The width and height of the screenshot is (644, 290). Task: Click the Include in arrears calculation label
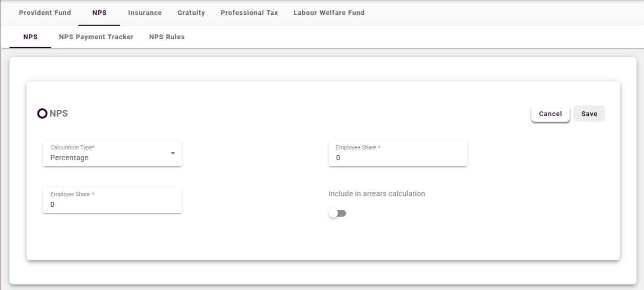tap(377, 194)
